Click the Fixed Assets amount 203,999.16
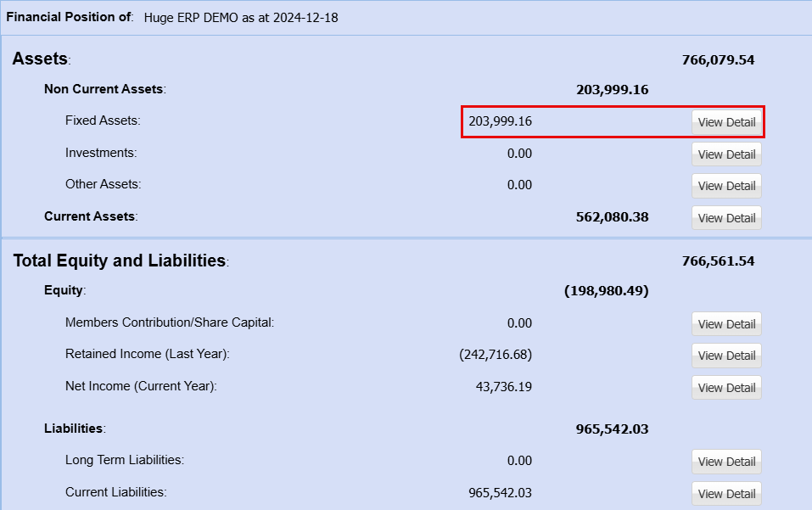812x510 pixels. 500,121
